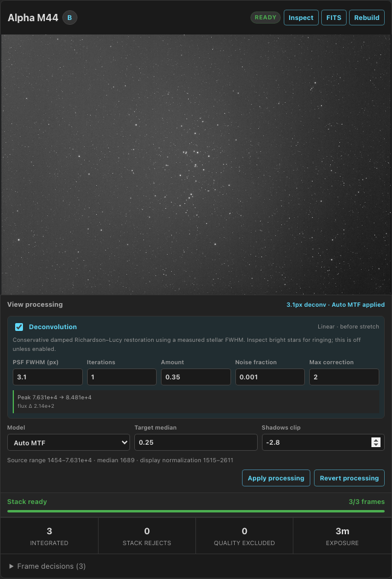Click the M44 star field preview image
This screenshot has height=579, width=392.
click(195, 165)
